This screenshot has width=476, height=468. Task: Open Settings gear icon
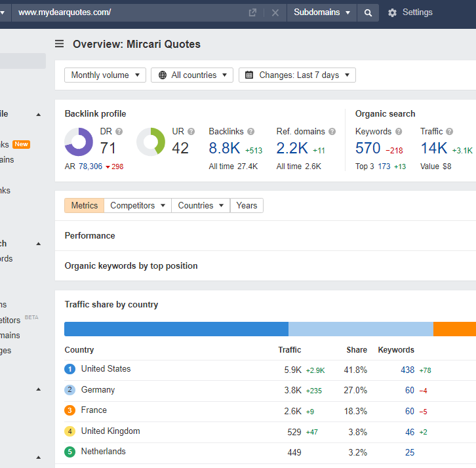click(392, 12)
